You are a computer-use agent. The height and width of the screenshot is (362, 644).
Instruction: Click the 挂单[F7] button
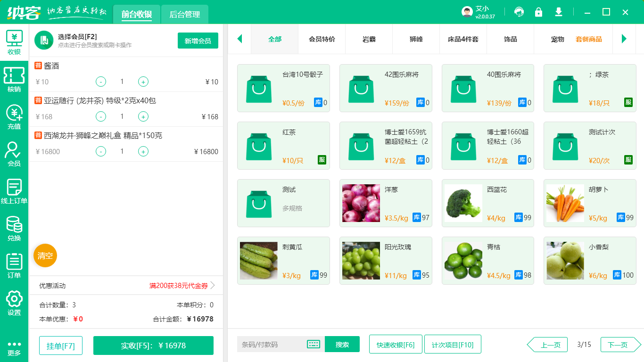tap(61, 346)
